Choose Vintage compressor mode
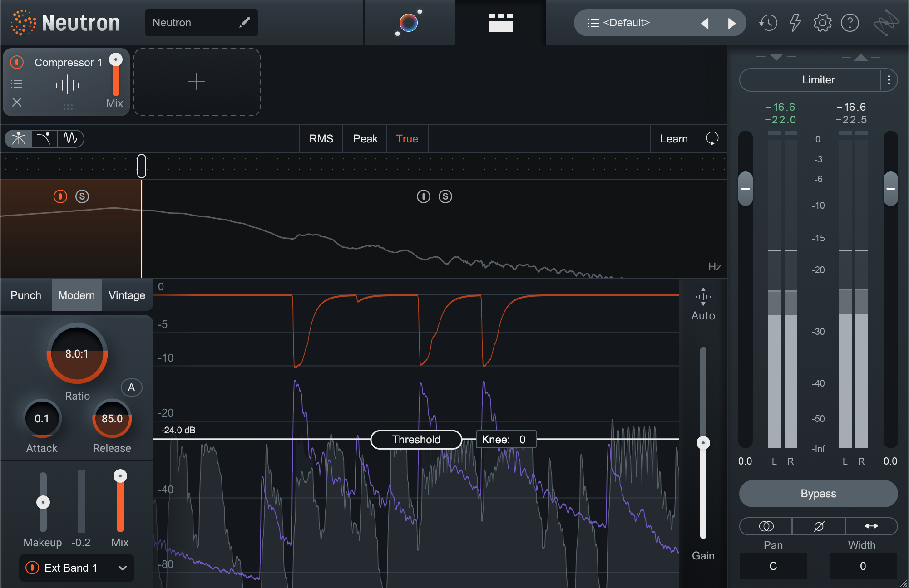The height and width of the screenshot is (588, 909). coord(127,295)
